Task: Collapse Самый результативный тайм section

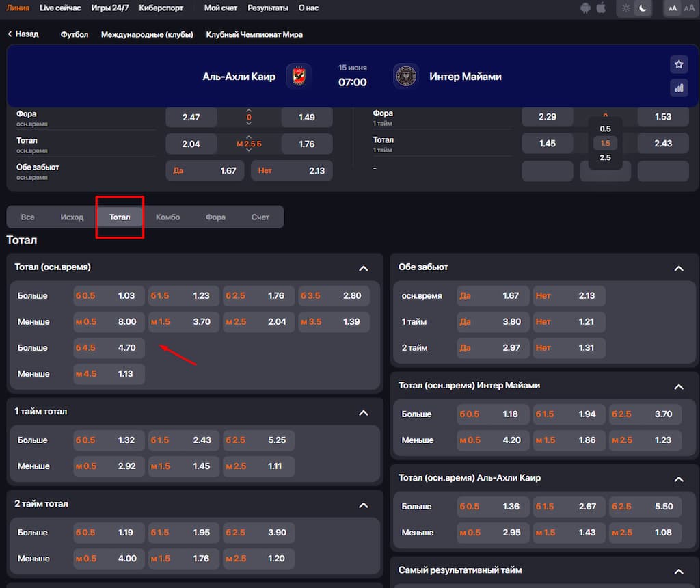Action: [679, 572]
